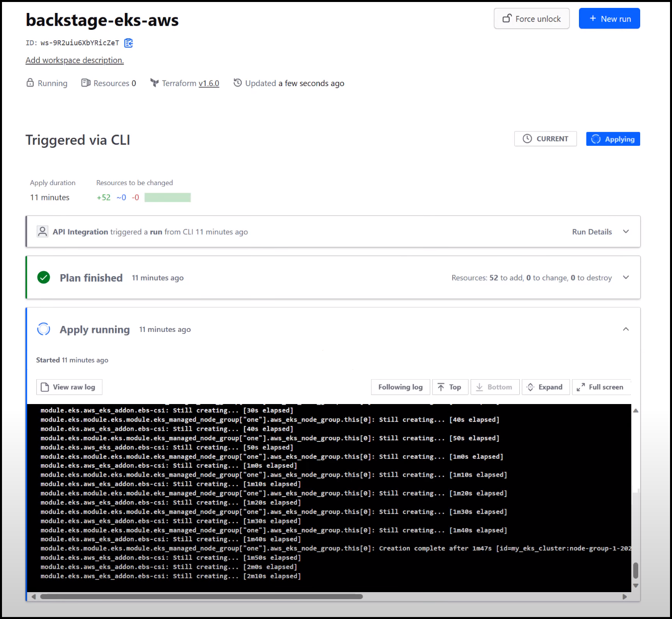Click the clock icon next to Updated
672x619 pixels.
(237, 83)
